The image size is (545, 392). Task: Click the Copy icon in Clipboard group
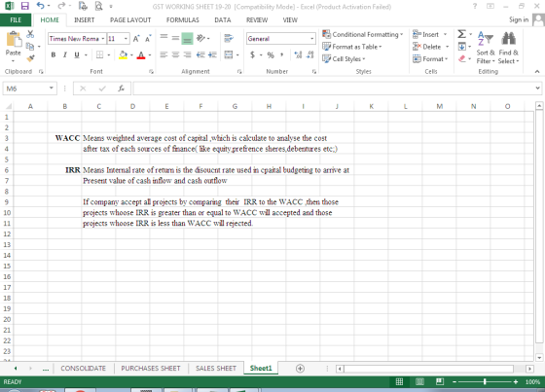[30, 47]
